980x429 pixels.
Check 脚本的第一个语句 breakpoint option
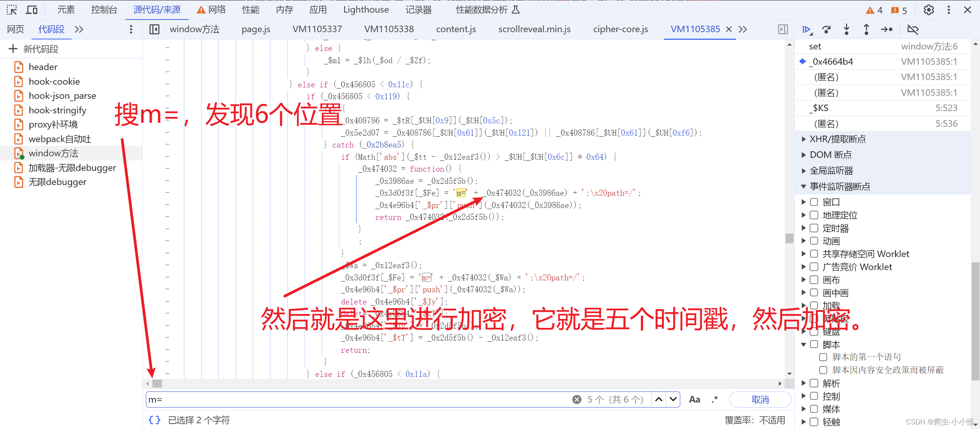823,357
